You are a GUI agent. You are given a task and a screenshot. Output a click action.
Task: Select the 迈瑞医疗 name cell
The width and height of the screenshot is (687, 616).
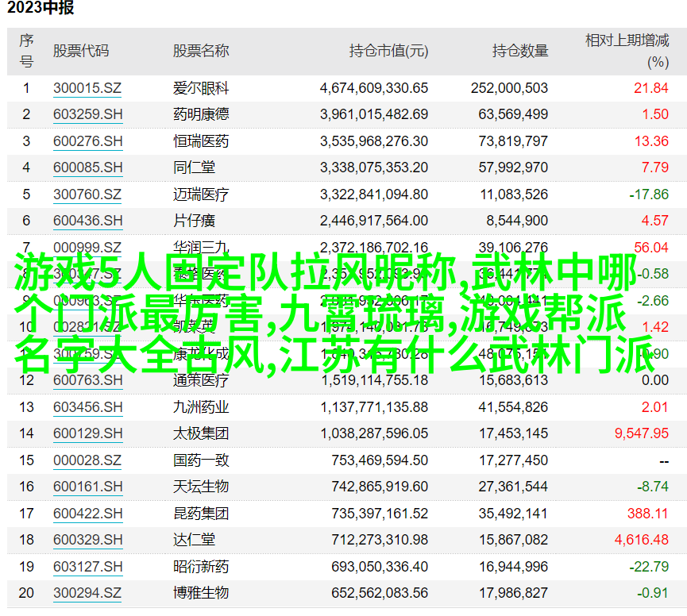(x=201, y=194)
